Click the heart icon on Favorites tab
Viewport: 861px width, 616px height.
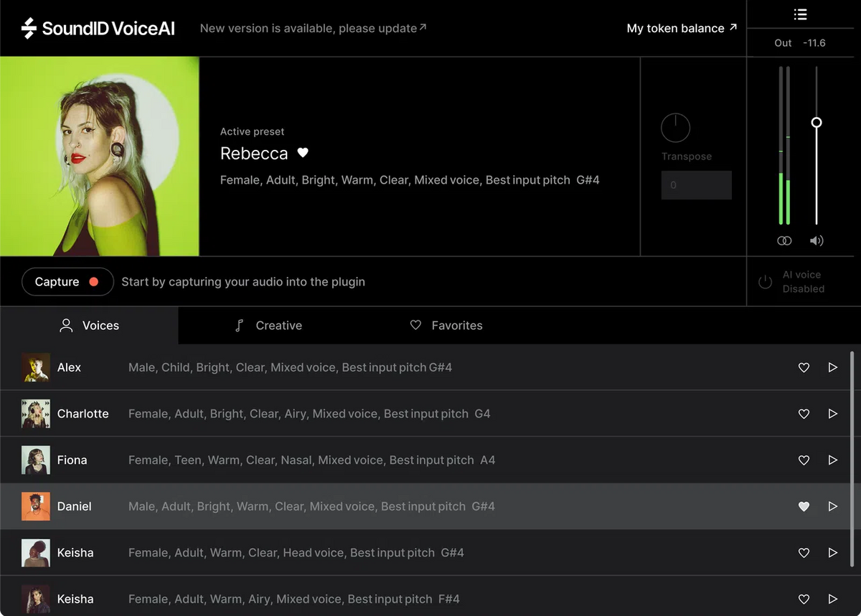pos(416,325)
